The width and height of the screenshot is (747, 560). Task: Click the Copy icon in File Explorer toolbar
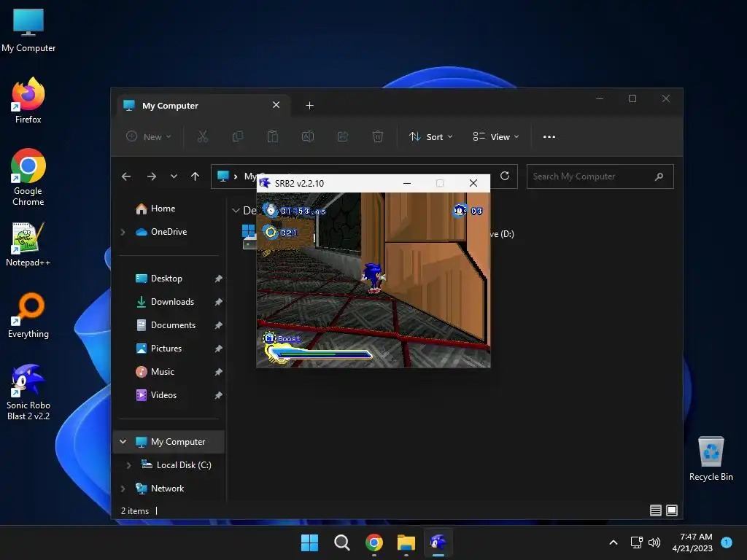237,136
